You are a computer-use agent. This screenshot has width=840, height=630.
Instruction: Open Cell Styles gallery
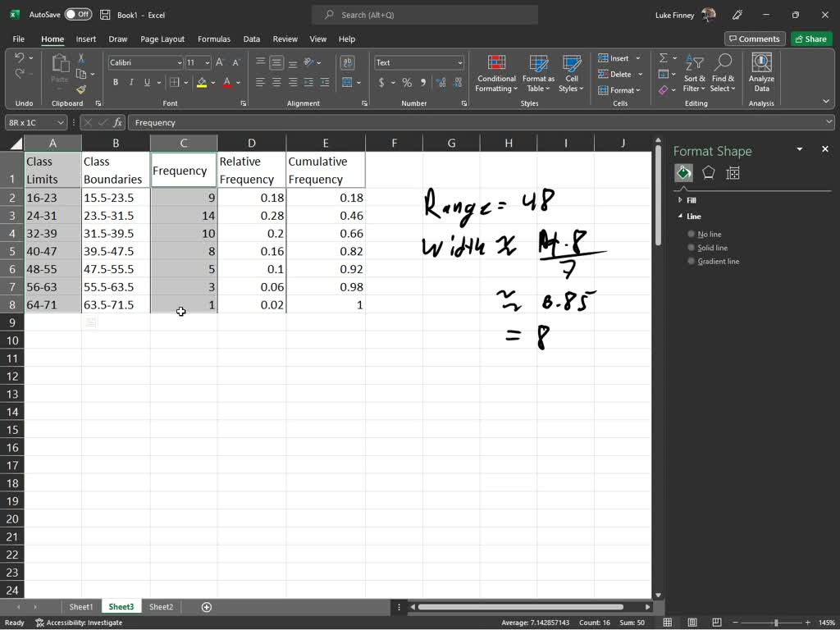pos(571,74)
